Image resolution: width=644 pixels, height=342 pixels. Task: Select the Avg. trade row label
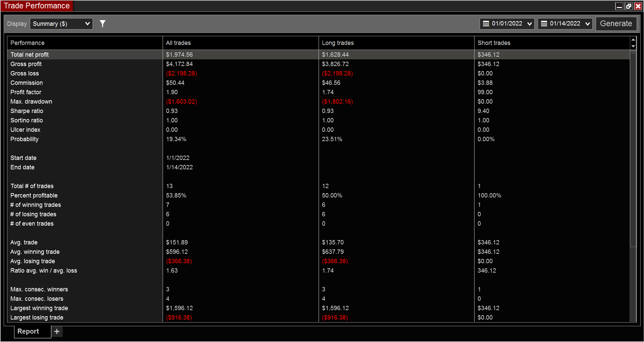point(24,242)
